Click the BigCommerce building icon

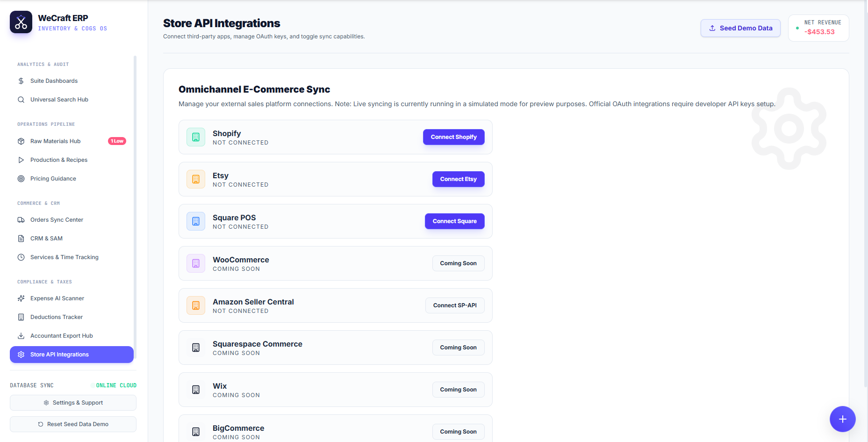pos(196,432)
